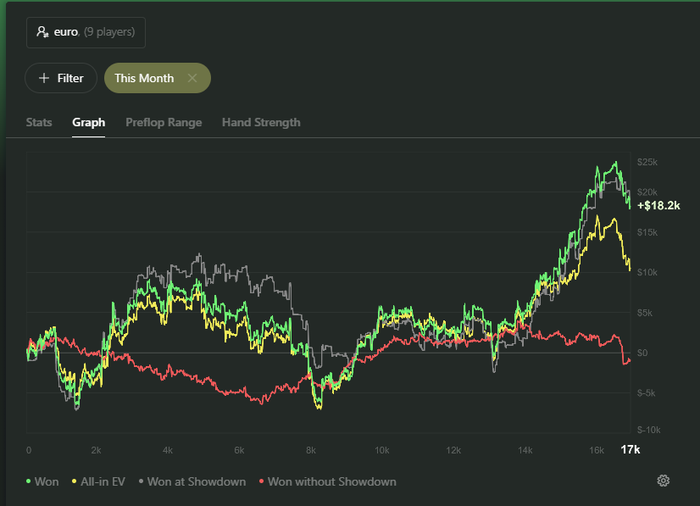Screen dimensions: 700x506
Task: Click the Filter button label
Action: [70, 78]
